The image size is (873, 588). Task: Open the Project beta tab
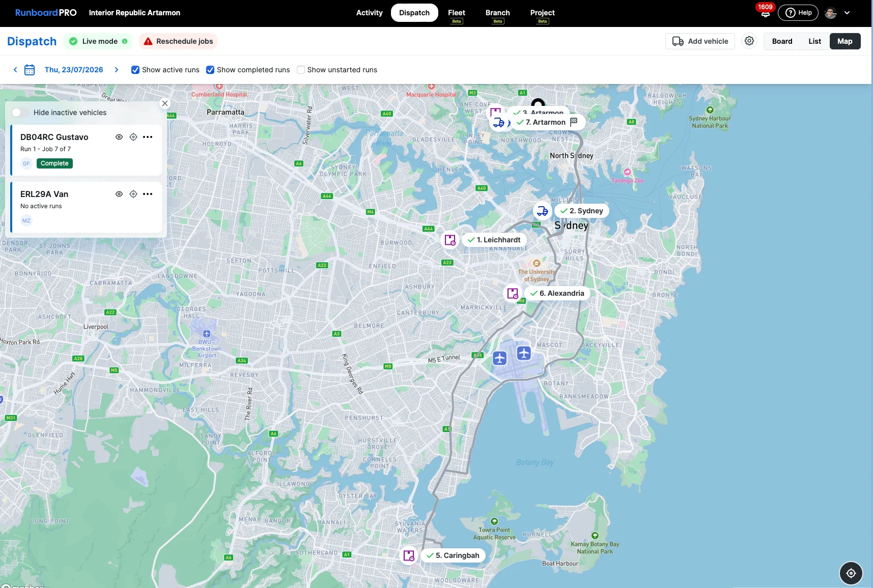(543, 15)
